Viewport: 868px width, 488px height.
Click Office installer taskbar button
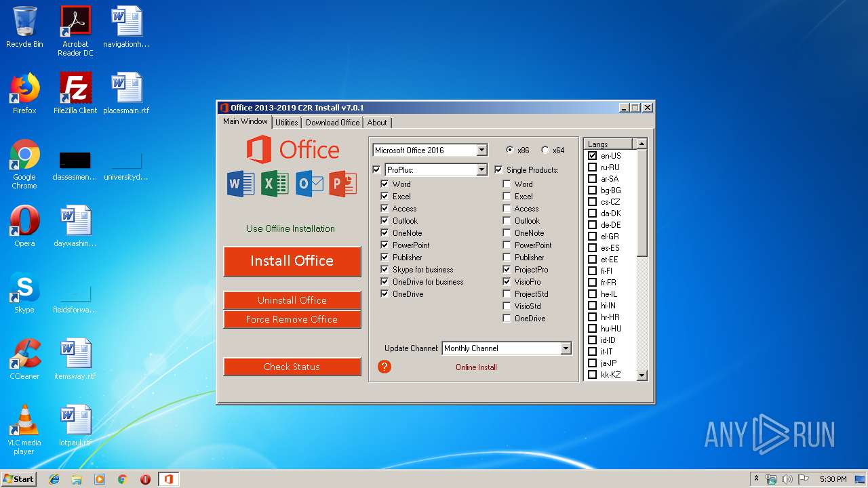pos(169,479)
